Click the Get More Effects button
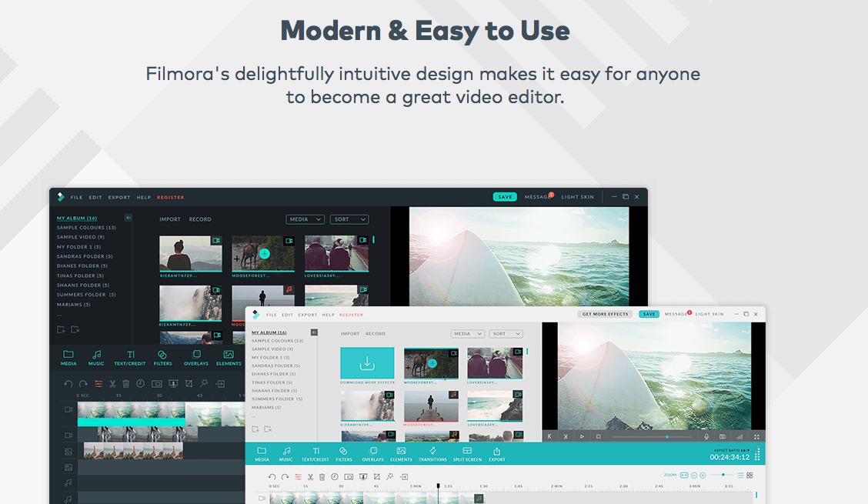 pos(606,314)
